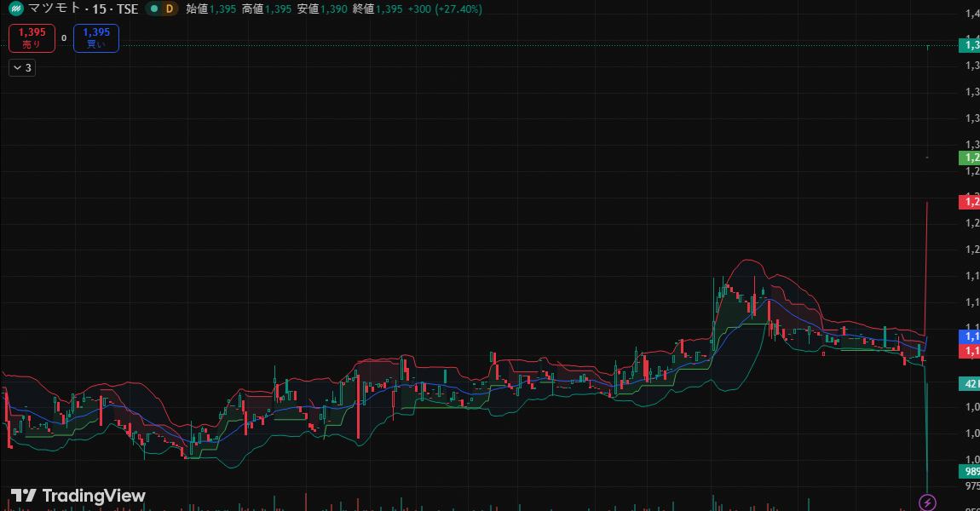
Task: Click the green market status dot
Action: (x=153, y=9)
